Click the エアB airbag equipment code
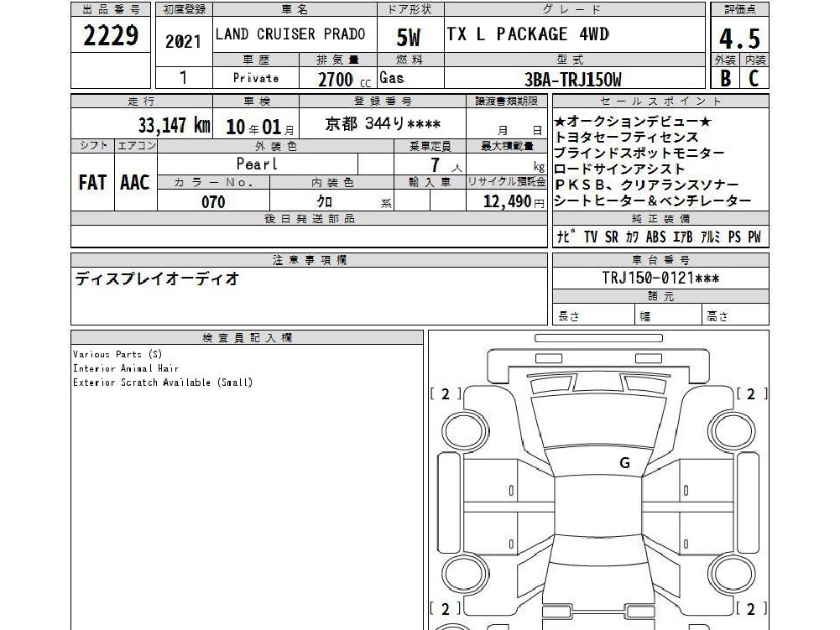 click(x=683, y=237)
